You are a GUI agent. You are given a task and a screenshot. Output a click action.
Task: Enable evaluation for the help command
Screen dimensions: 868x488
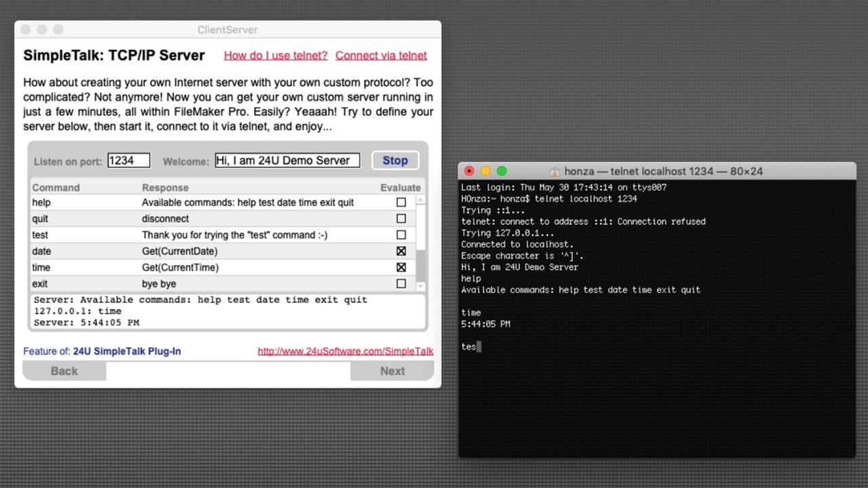click(401, 202)
